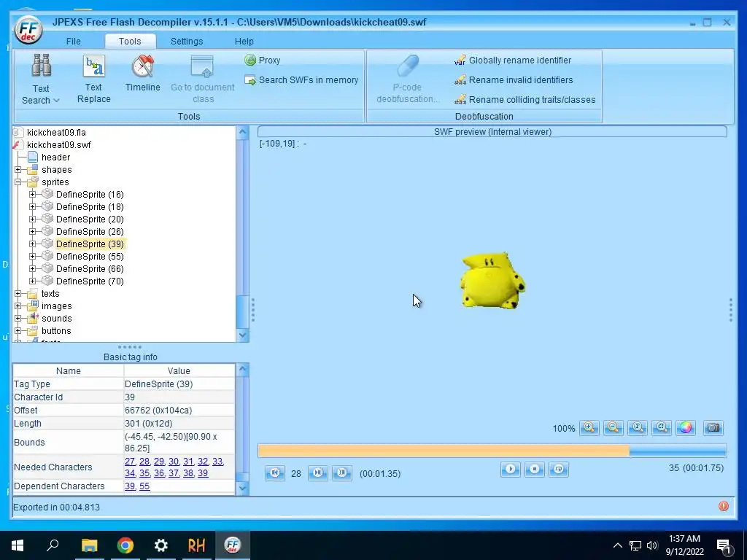Fit preview zoom to window

pos(662,427)
